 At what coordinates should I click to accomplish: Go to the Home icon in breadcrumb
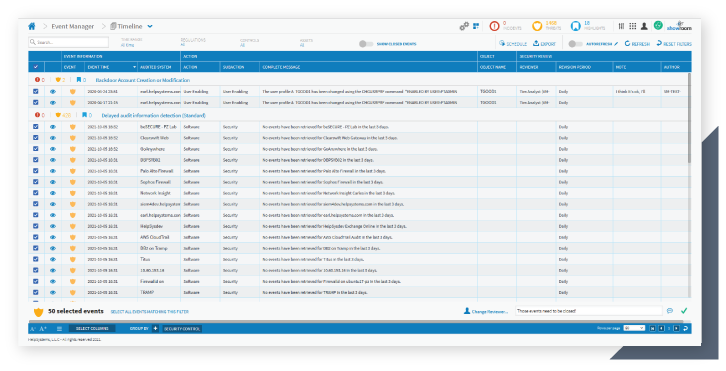[x=31, y=26]
